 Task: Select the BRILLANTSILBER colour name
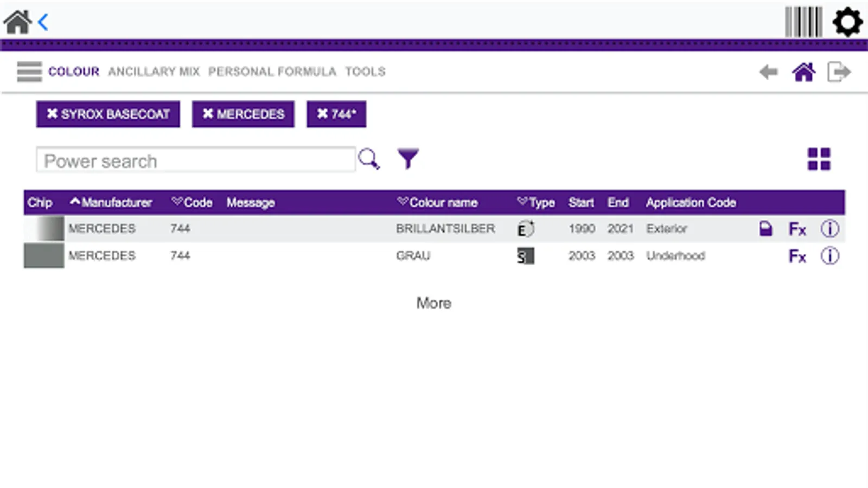point(445,229)
